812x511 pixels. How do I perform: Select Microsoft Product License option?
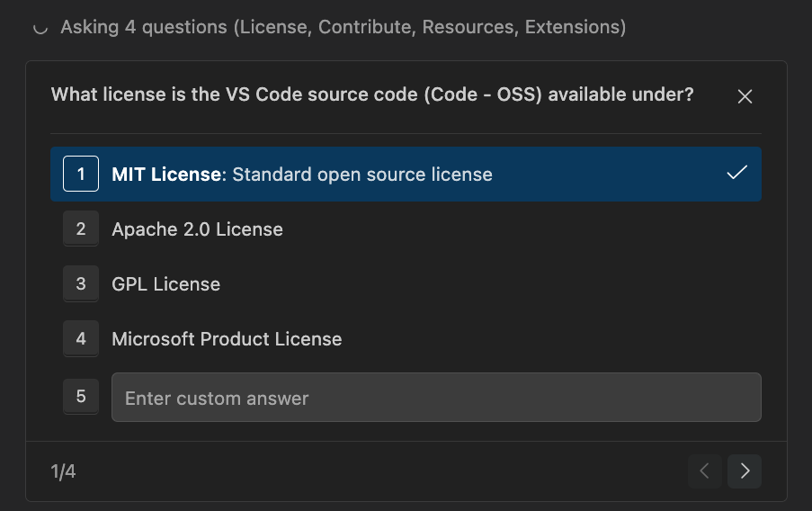coord(227,339)
